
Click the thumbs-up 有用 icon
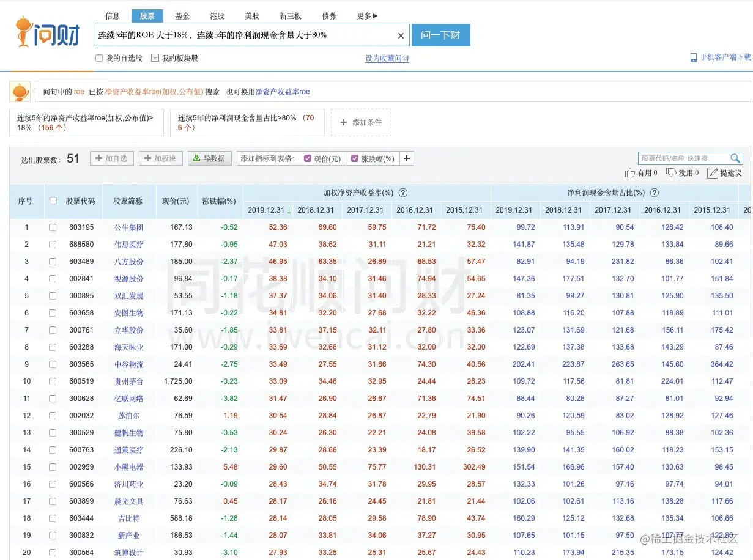pyautogui.click(x=629, y=173)
